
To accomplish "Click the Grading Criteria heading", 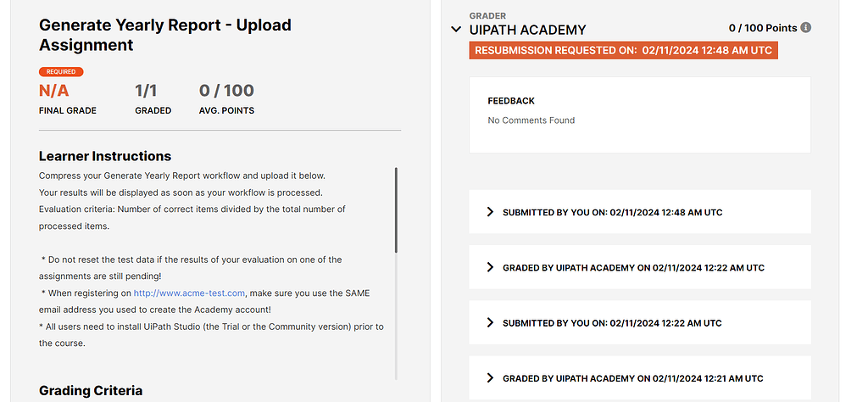I will [x=91, y=391].
